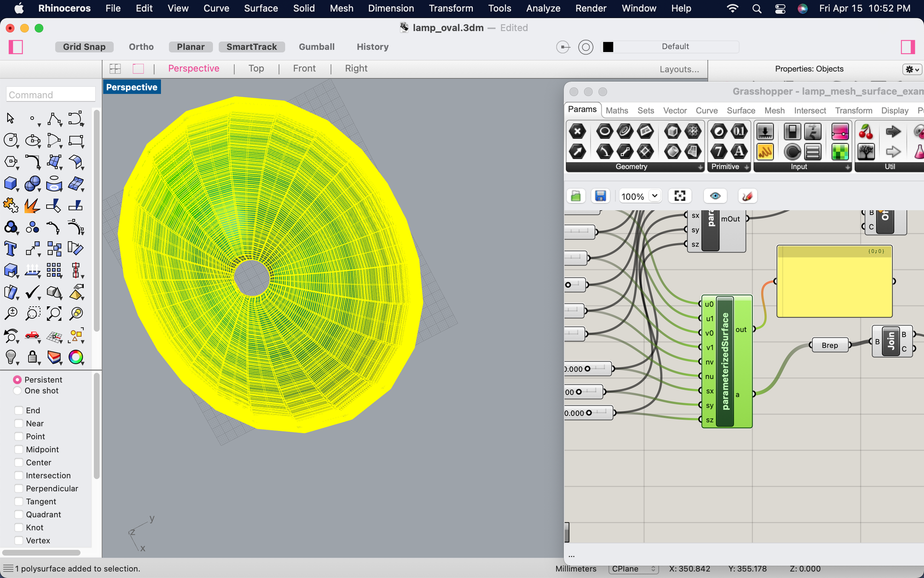The height and width of the screenshot is (578, 924).
Task: Select the Text object tool
Action: 11,249
